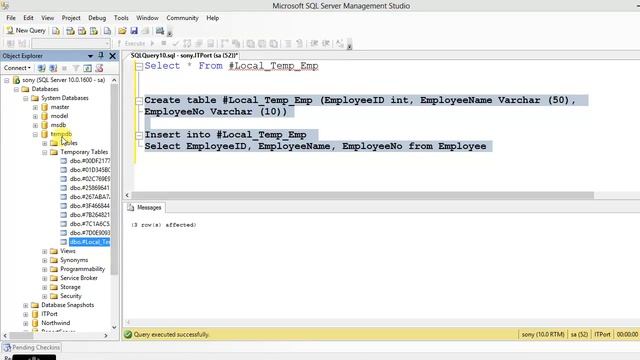The width and height of the screenshot is (640, 360).
Task: Click the Increase Indent icon
Action: point(326,43)
